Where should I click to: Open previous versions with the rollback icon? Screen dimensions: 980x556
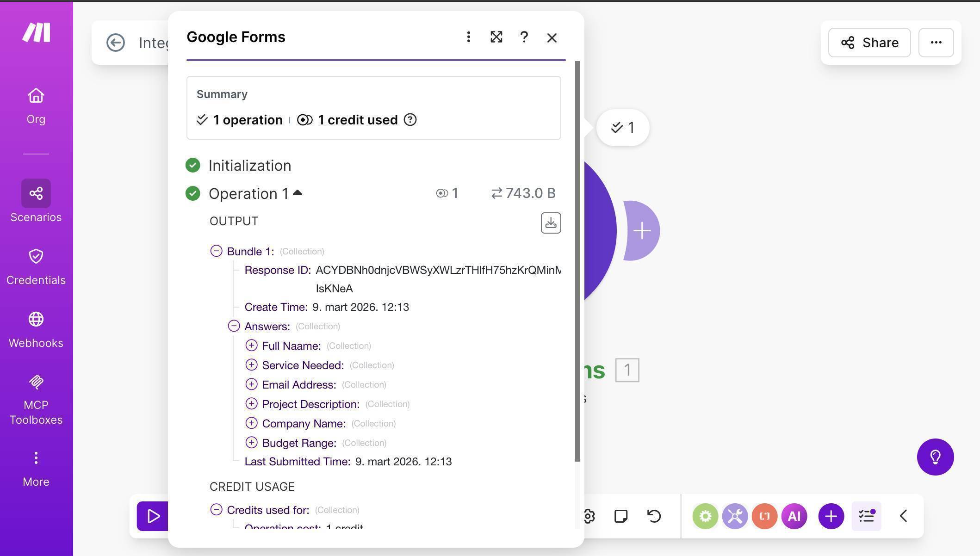[x=654, y=516]
